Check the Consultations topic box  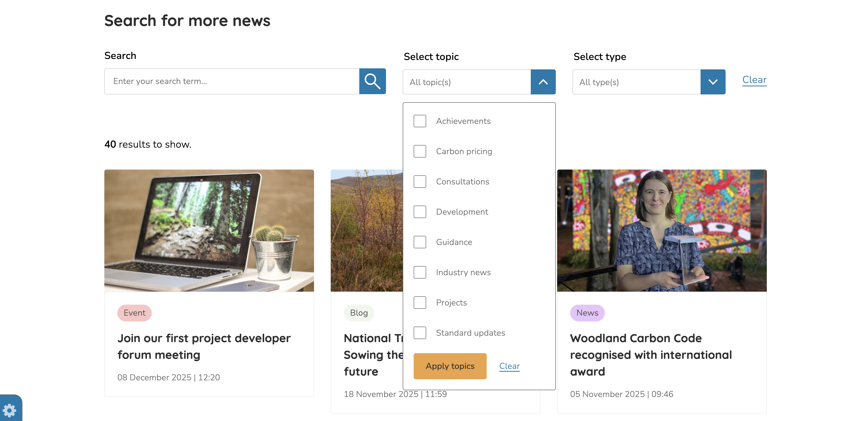(x=420, y=182)
